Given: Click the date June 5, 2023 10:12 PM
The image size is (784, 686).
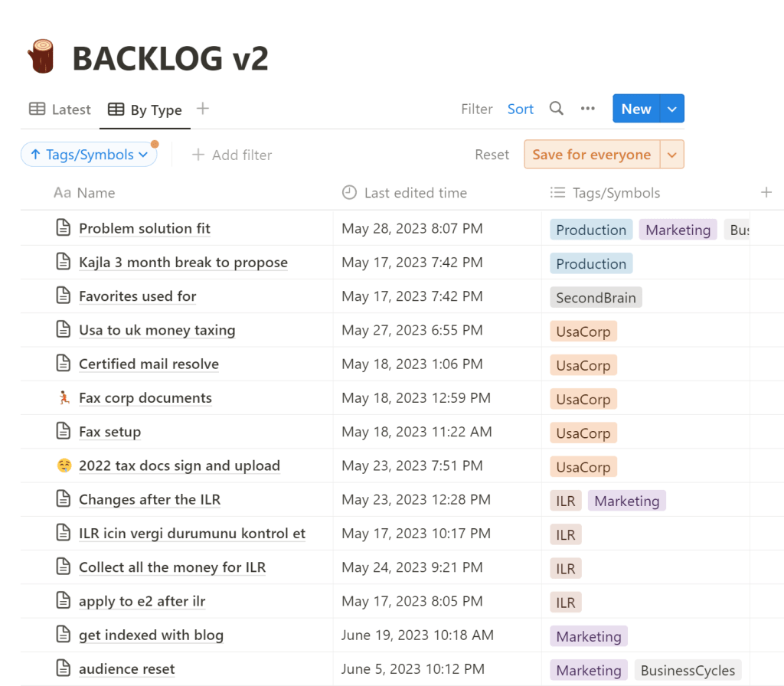Looking at the screenshot, I should [413, 669].
